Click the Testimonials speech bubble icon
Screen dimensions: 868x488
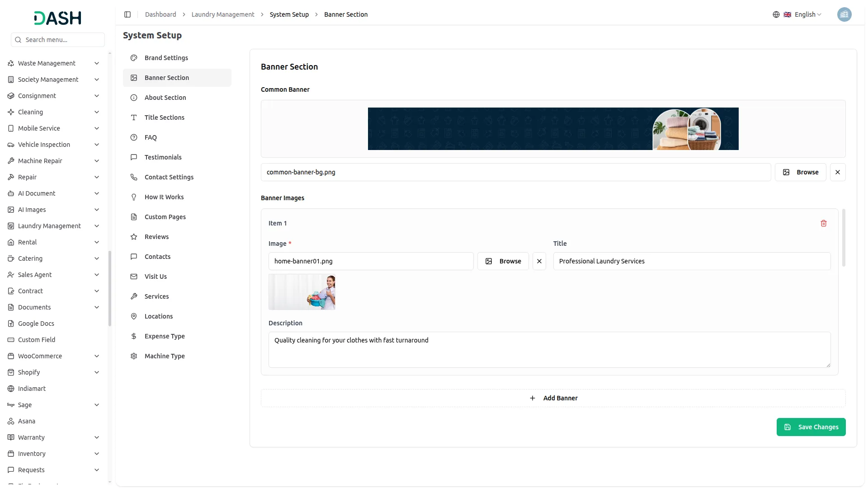133,157
